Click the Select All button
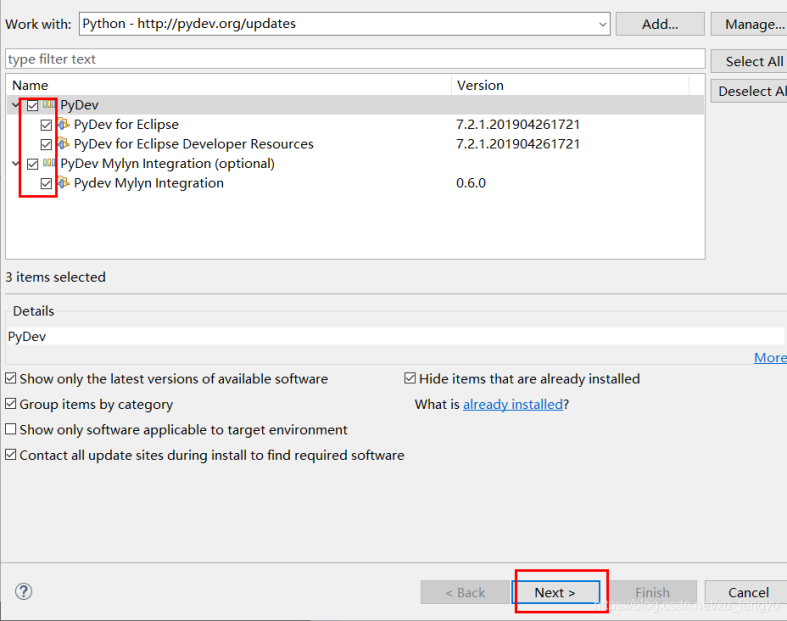Image resolution: width=787 pixels, height=621 pixels. click(x=749, y=61)
